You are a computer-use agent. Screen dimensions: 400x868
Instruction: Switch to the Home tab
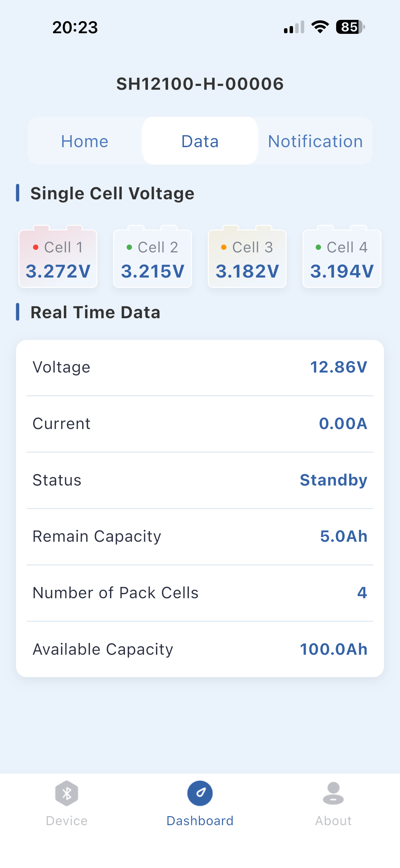(x=85, y=141)
